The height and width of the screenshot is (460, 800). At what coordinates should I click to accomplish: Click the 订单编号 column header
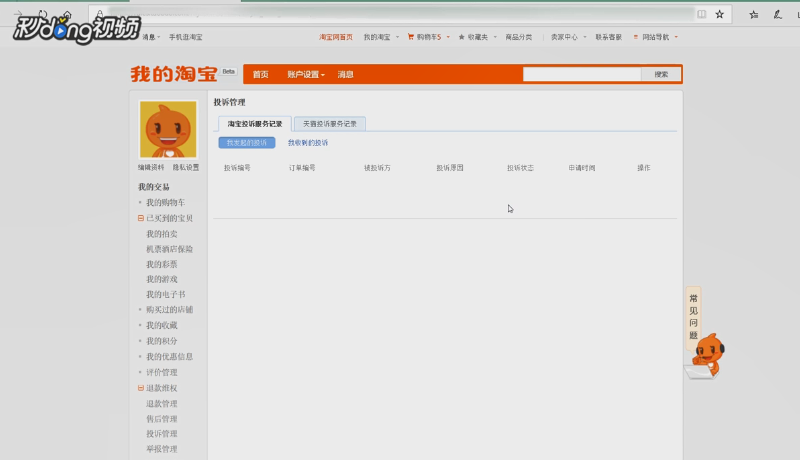tap(302, 168)
